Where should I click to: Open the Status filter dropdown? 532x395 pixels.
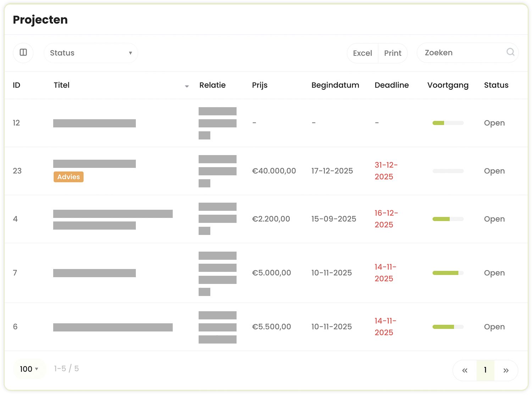pyautogui.click(x=91, y=53)
